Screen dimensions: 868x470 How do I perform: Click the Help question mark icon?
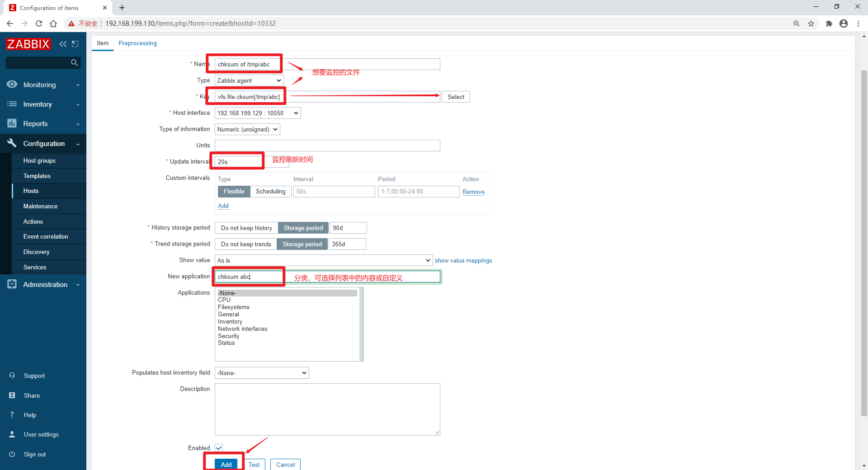(12, 415)
